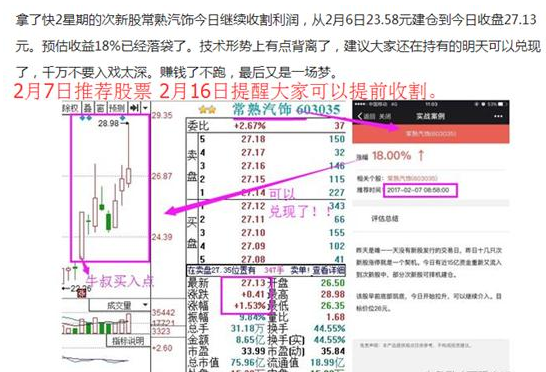
Task: Open the dropdown arrow beside jump-to-end icon
Action: coord(145,108)
